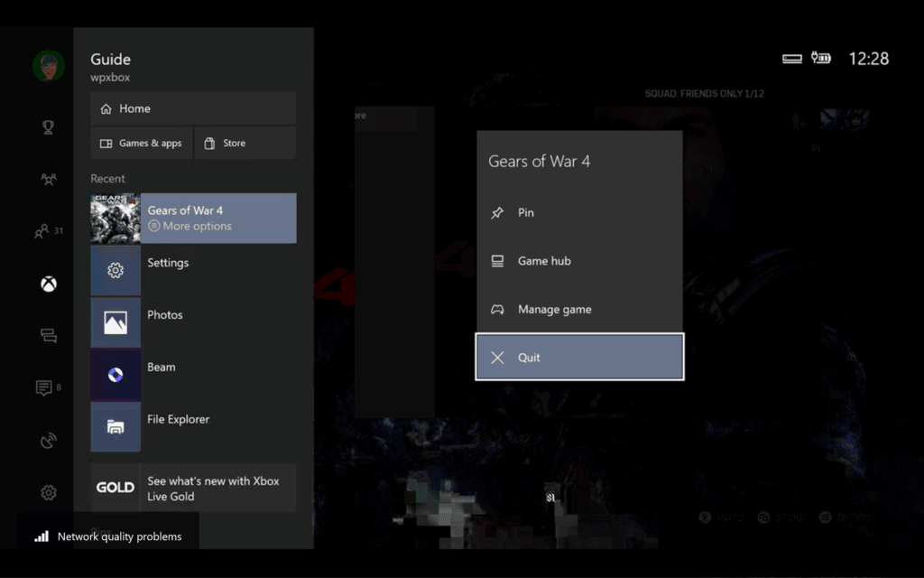Open the Friends icon showing 31
This screenshot has height=578, width=924.
[x=49, y=231]
